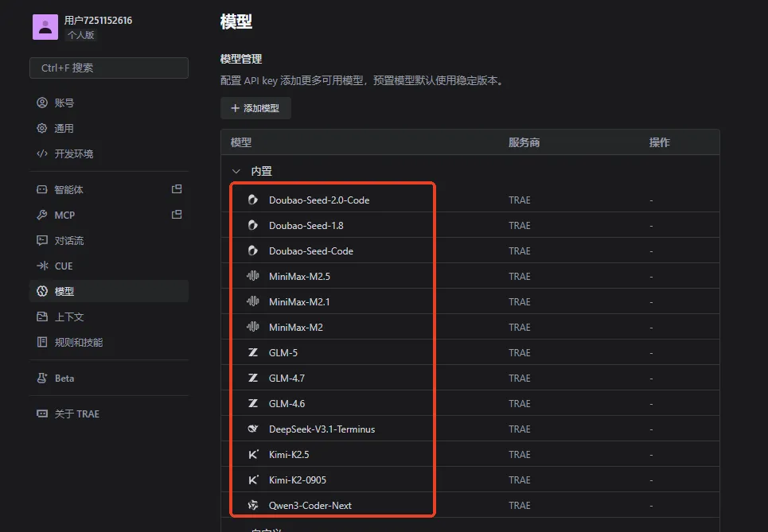Select the MiniMax-M2.1 model name
This screenshot has height=532, width=768.
click(299, 302)
